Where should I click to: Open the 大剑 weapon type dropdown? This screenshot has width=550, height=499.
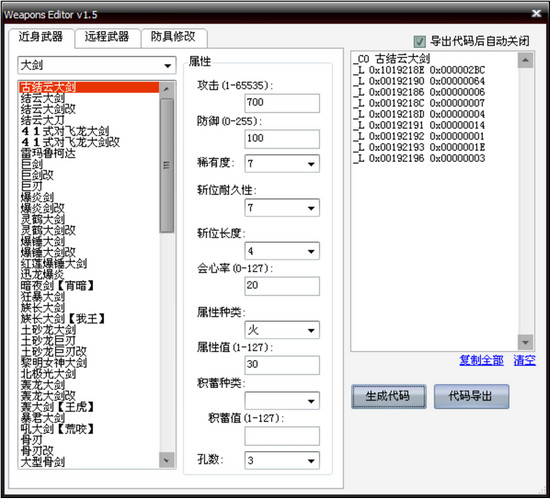click(x=97, y=65)
